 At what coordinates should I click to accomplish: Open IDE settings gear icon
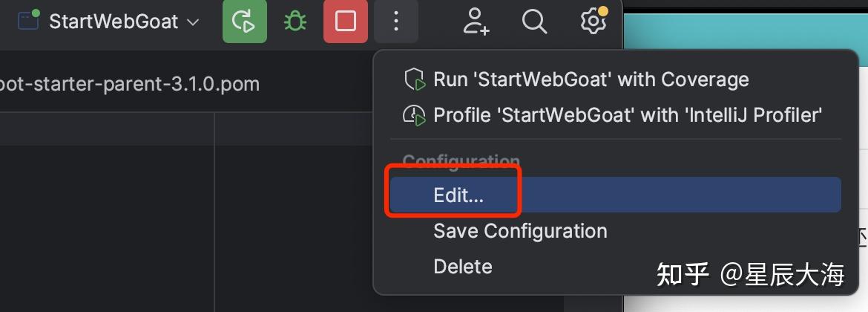click(x=593, y=21)
